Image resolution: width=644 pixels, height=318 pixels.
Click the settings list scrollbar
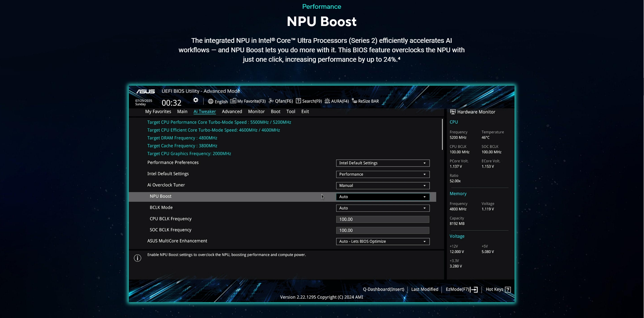[x=442, y=135]
